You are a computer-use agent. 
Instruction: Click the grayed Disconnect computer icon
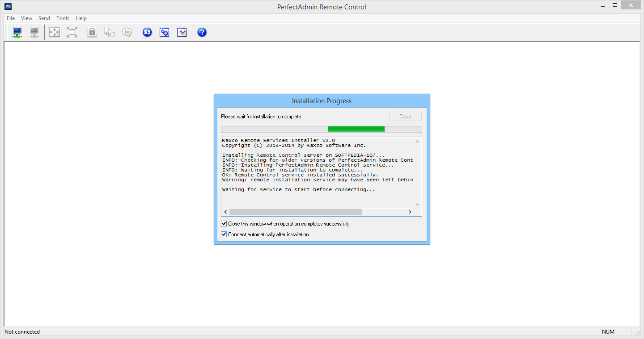coord(34,32)
